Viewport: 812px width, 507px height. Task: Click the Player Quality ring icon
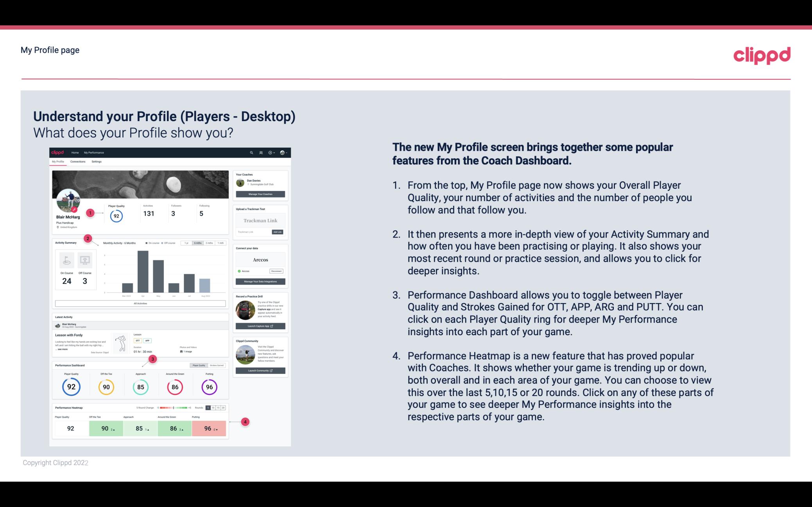pos(71,387)
